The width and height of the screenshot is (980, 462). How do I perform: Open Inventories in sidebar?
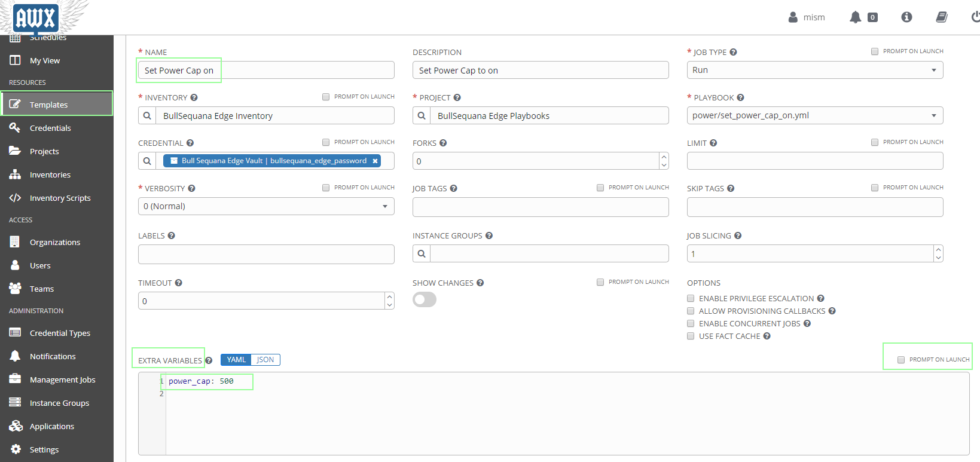(x=57, y=175)
